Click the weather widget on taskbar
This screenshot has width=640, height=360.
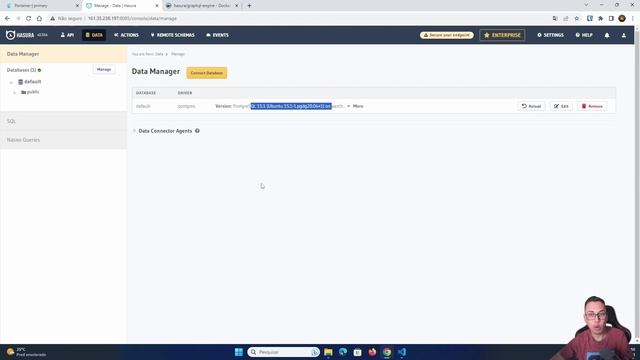point(26,352)
